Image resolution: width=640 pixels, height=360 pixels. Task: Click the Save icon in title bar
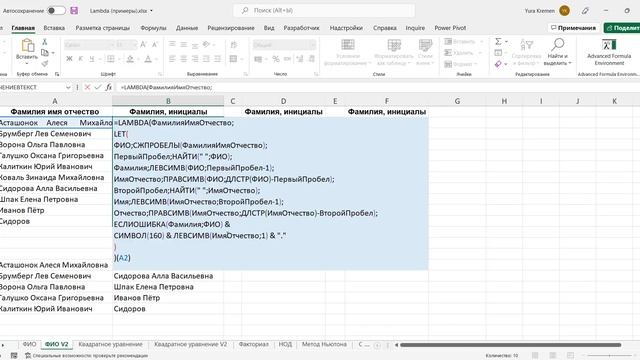click(74, 11)
